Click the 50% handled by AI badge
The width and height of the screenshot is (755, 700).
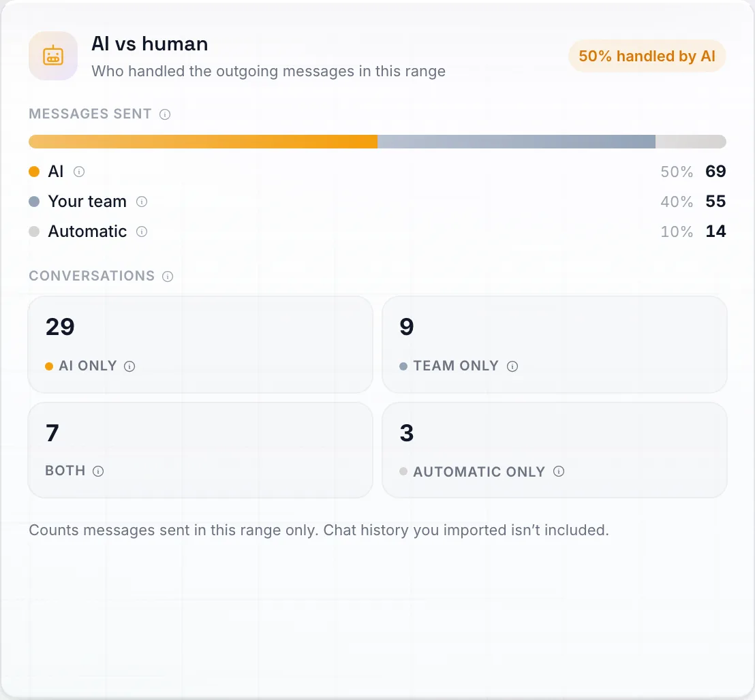647,57
